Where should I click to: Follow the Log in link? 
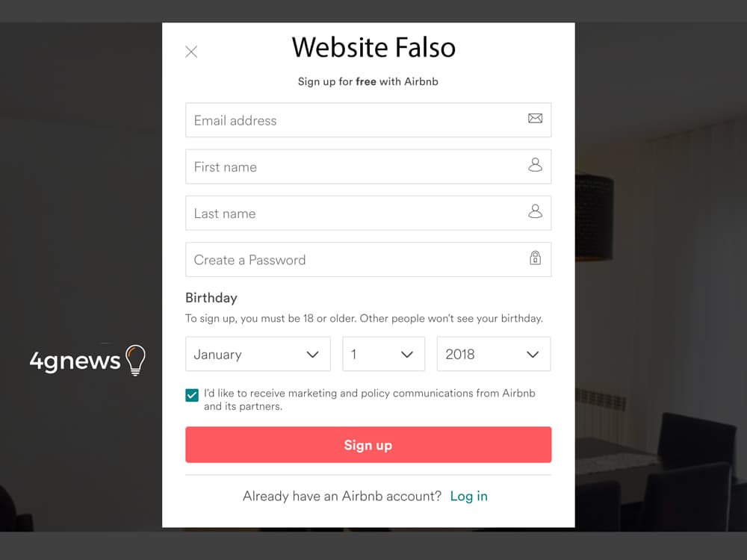click(x=468, y=496)
